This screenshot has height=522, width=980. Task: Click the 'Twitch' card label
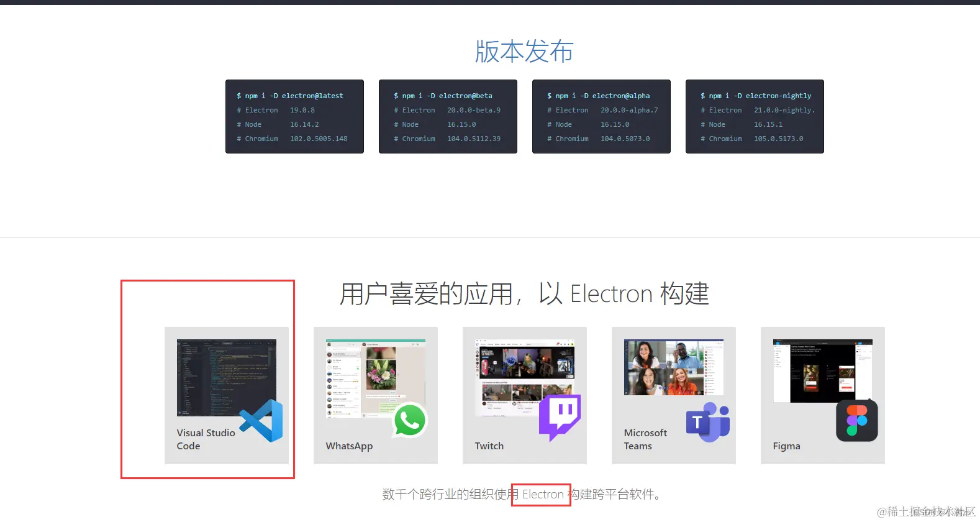[489, 446]
